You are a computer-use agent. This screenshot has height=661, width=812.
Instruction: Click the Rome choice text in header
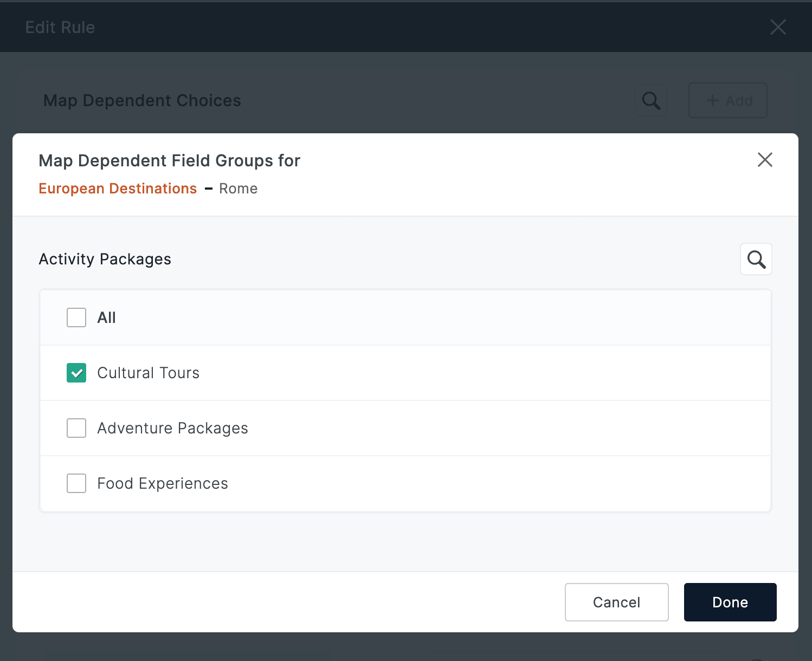click(238, 189)
